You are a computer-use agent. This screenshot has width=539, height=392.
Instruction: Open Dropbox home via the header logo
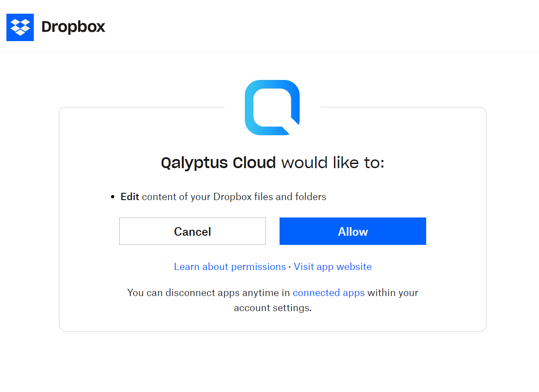coord(55,27)
